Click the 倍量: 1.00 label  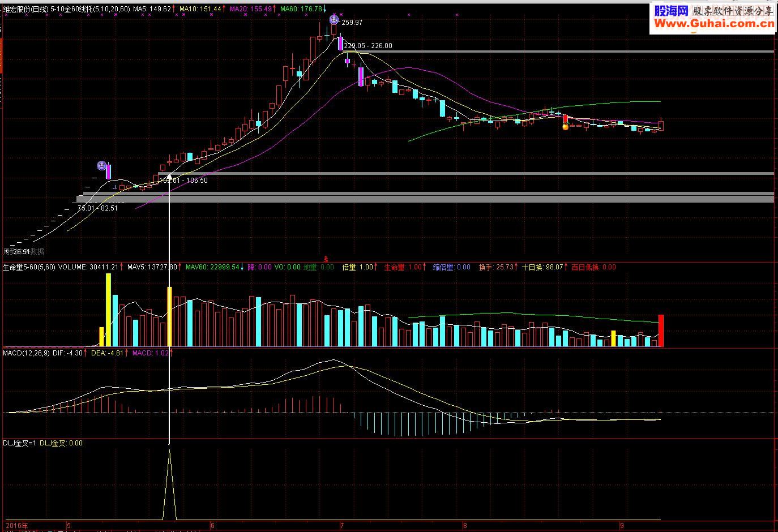click(x=358, y=267)
